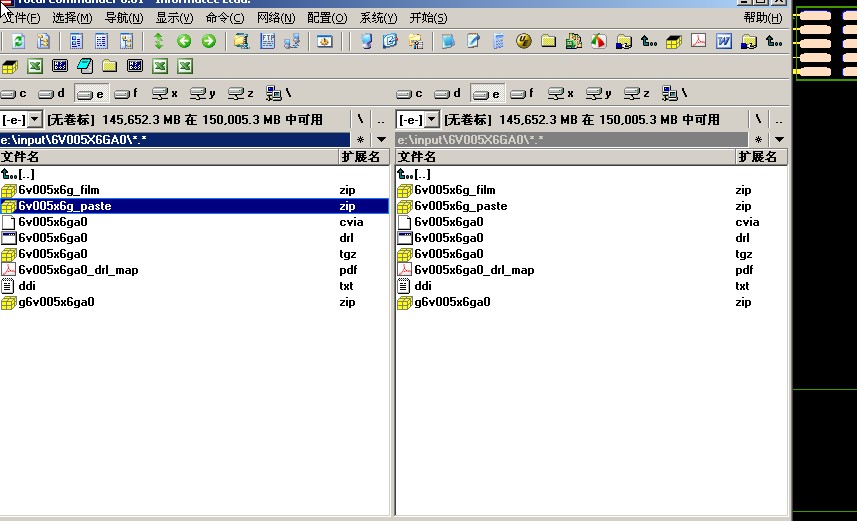Select 6v005x6g_film zip in left panel
The width and height of the screenshot is (857, 521).
coord(194,190)
